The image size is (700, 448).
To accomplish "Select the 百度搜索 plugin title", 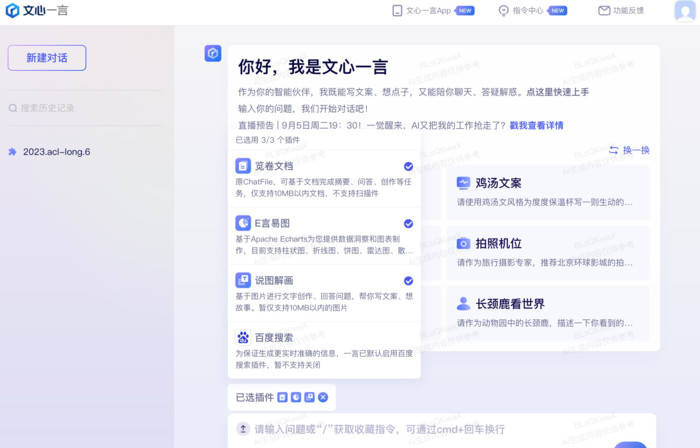I will [274, 337].
